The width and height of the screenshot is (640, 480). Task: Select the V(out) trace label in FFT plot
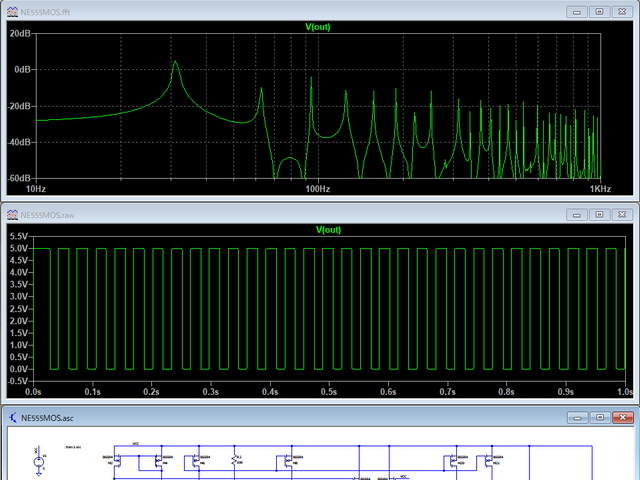pyautogui.click(x=318, y=27)
